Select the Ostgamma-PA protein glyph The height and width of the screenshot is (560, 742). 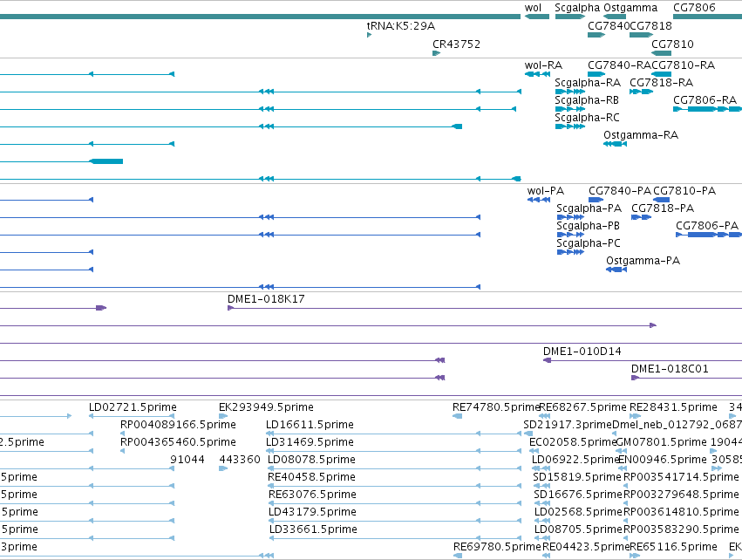pyautogui.click(x=616, y=270)
